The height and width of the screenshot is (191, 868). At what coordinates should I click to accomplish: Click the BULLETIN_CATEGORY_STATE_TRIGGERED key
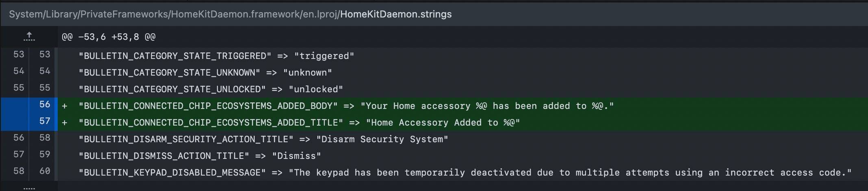[175, 56]
